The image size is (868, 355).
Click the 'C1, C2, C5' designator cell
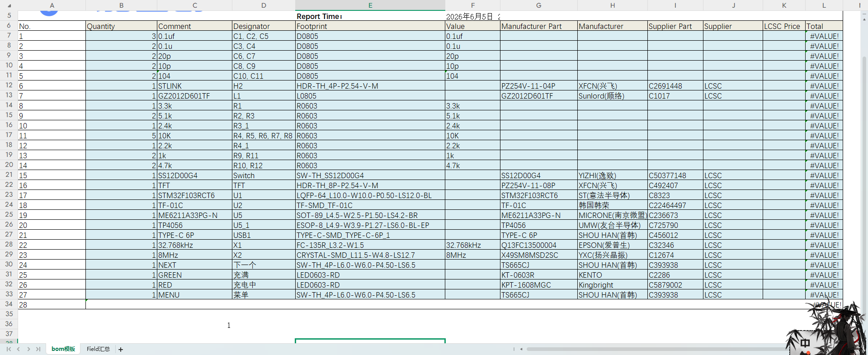point(264,36)
